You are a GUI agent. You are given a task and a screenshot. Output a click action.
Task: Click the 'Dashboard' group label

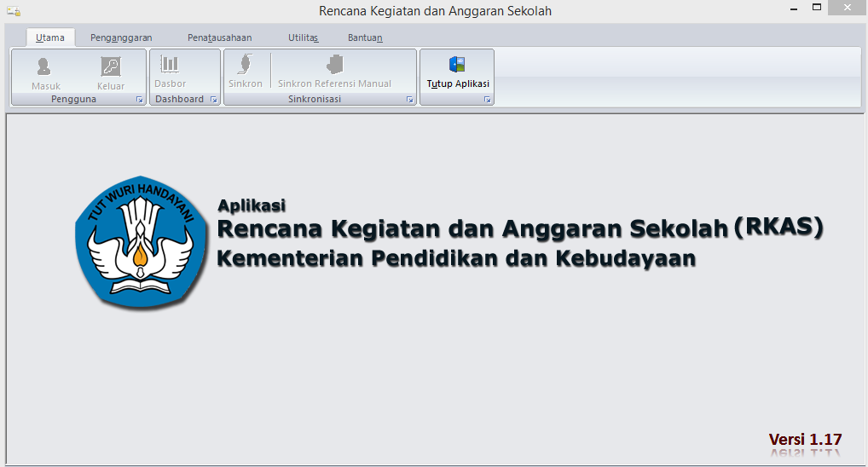coord(179,99)
